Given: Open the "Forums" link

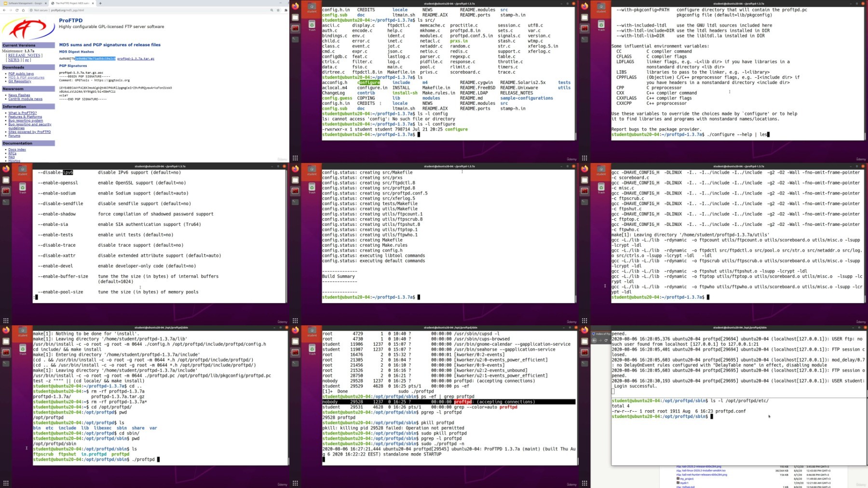Looking at the screenshot, I should tap(14, 136).
